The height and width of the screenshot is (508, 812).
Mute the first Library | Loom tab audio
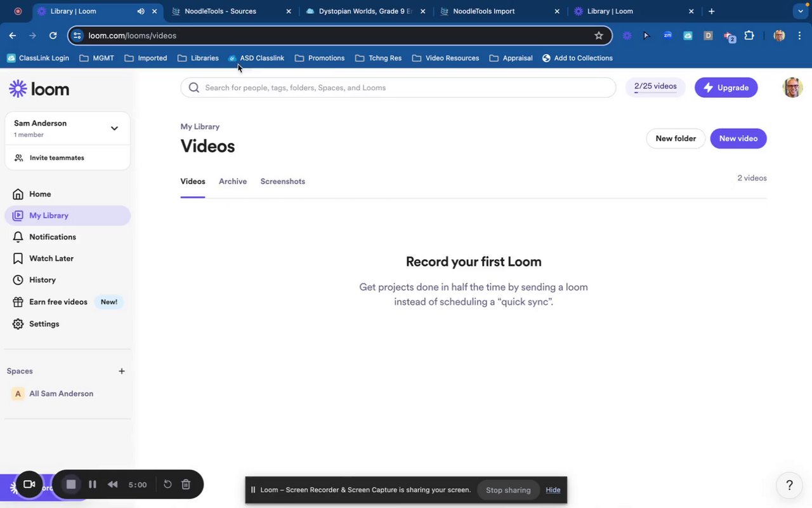(x=141, y=11)
